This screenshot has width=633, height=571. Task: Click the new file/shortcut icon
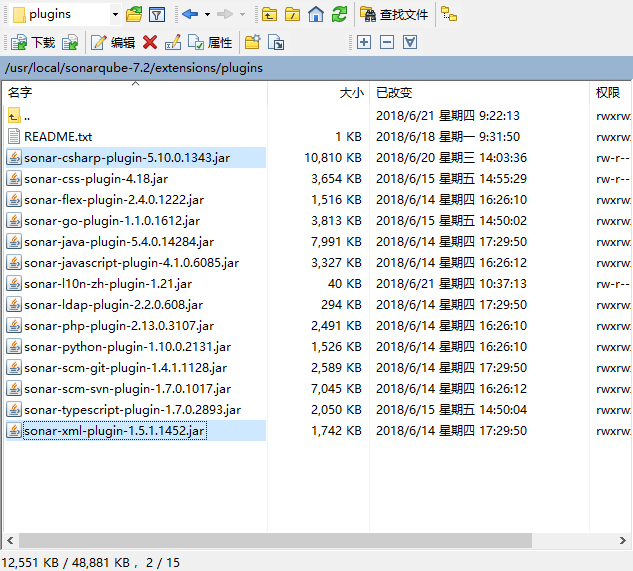tap(276, 42)
